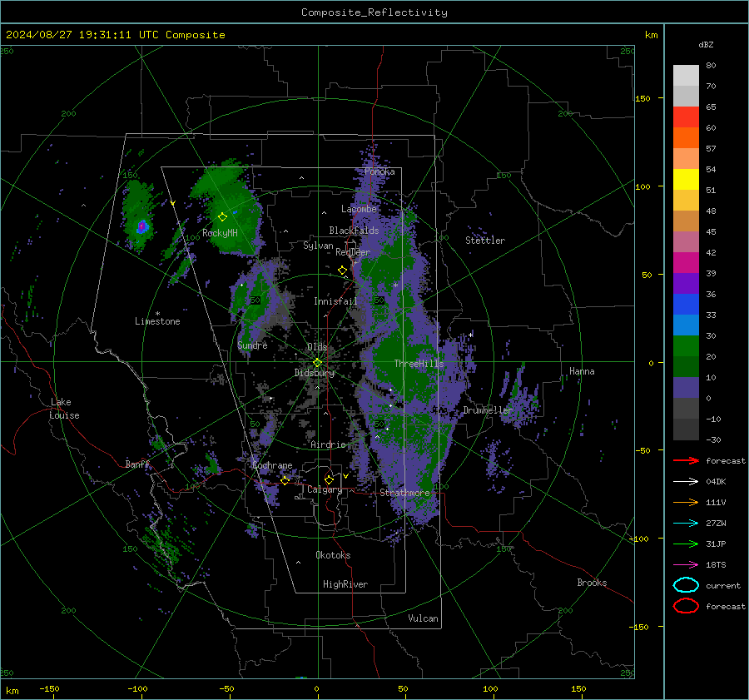Click the Limestone label on map
This screenshot has height=700, width=749.
click(157, 321)
